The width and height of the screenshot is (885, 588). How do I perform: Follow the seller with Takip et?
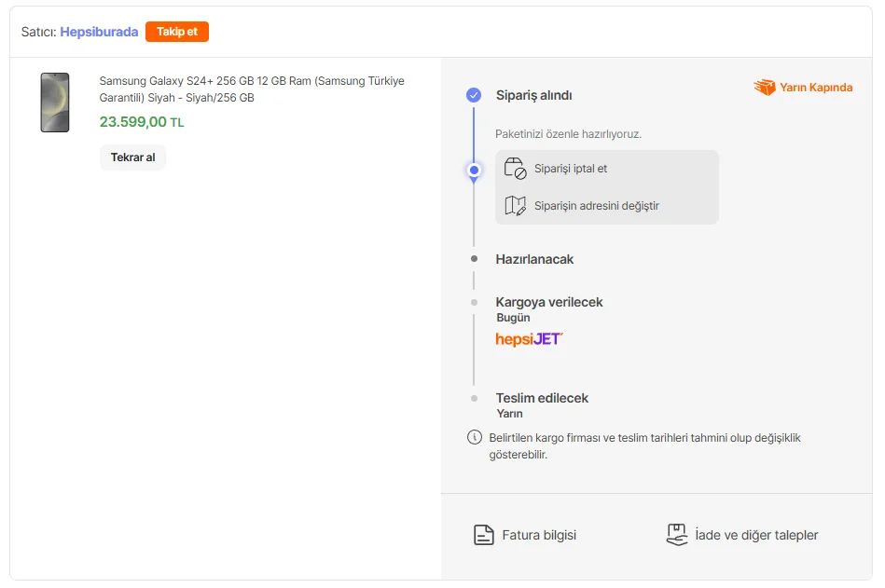pos(177,32)
